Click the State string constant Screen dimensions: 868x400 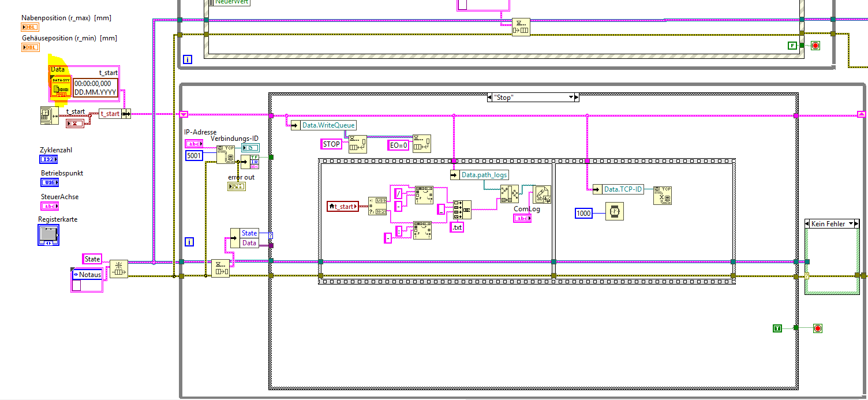click(x=92, y=259)
